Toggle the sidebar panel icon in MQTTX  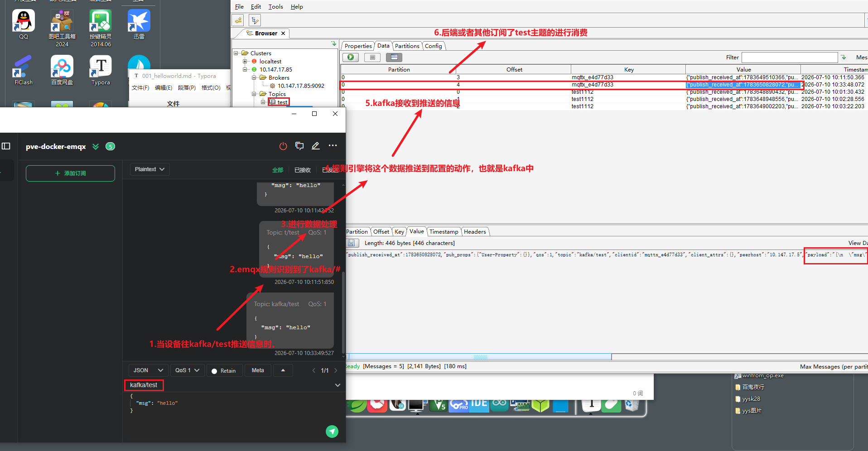[6, 146]
